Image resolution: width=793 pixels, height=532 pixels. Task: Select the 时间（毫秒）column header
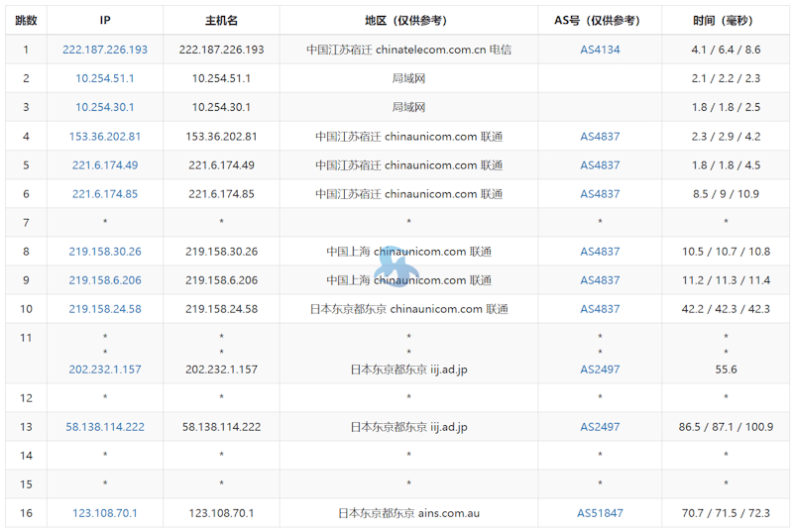tap(726, 20)
